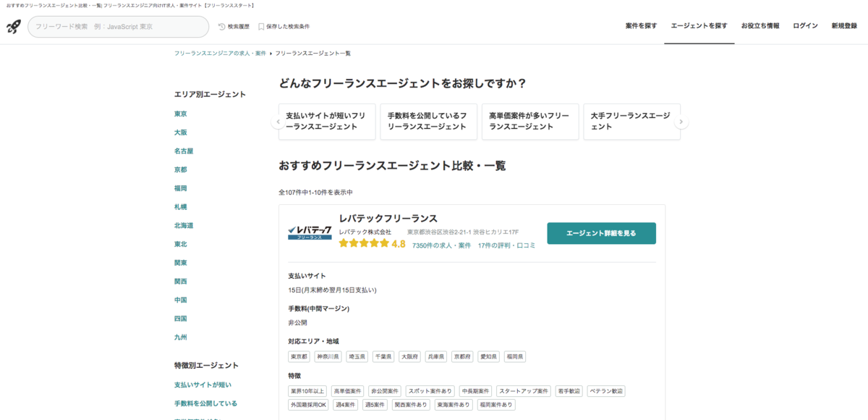The image size is (868, 420).
Task: Click the 若手歓迎 feature tag
Action: [x=569, y=391]
